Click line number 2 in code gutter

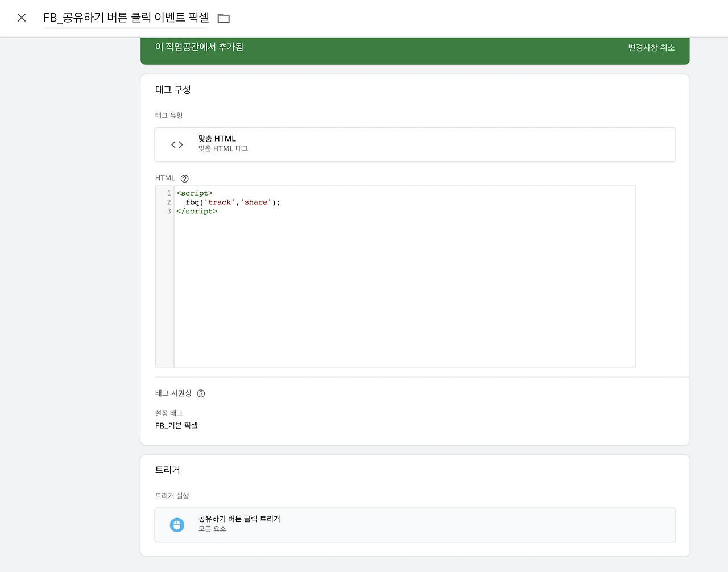pos(169,202)
